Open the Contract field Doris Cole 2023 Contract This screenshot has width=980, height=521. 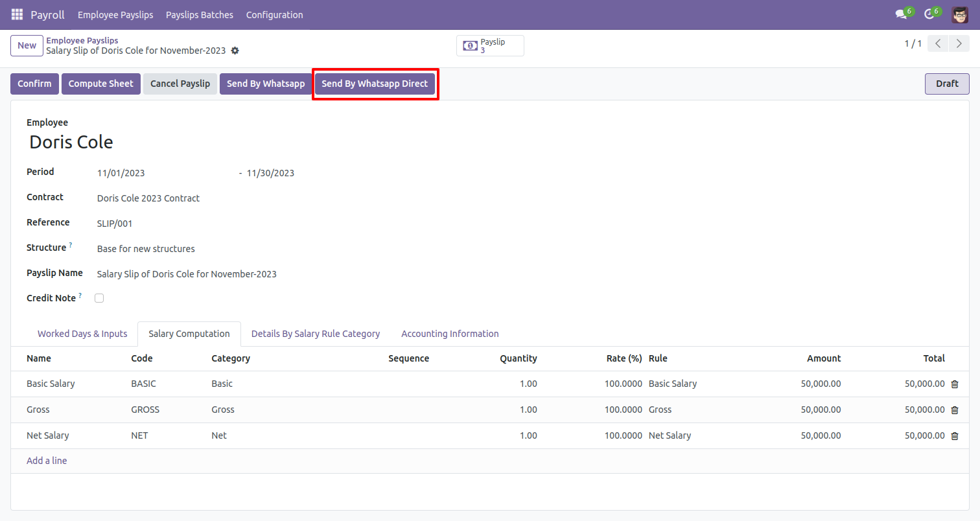pyautogui.click(x=148, y=198)
